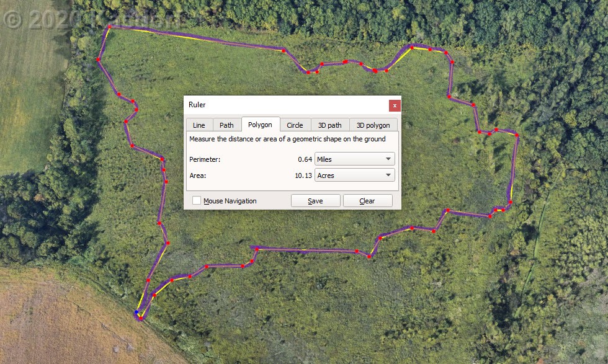Open the 3D path tab
This screenshot has height=364, width=608.
click(x=329, y=125)
